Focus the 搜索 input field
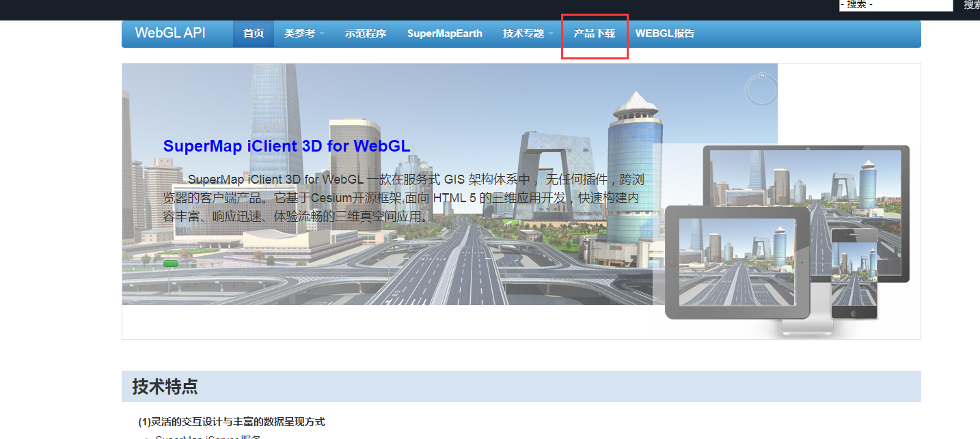Image resolution: width=980 pixels, height=439 pixels. 896,5
